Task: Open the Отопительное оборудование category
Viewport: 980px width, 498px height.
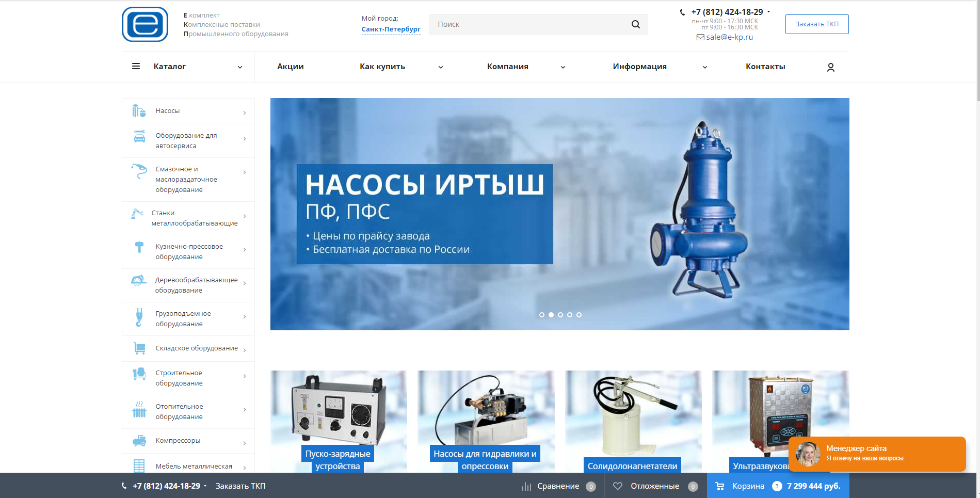Action: pos(188,412)
